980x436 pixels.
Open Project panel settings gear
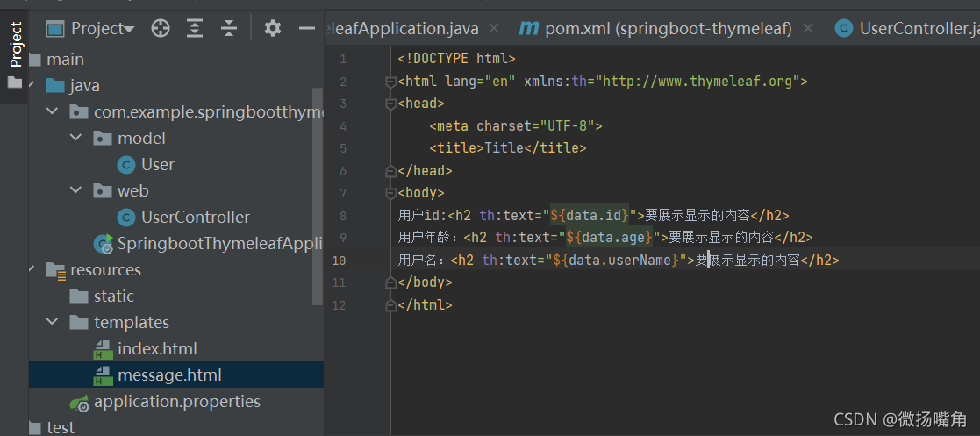pos(273,28)
